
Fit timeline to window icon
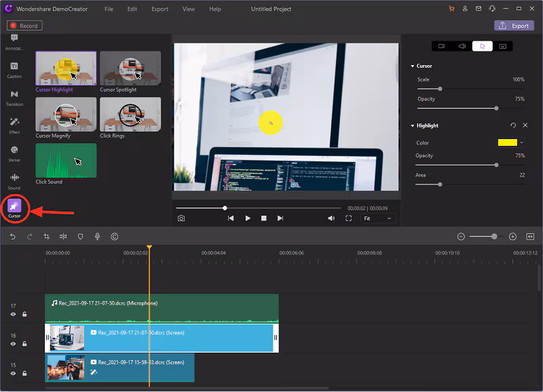pyautogui.click(x=530, y=237)
